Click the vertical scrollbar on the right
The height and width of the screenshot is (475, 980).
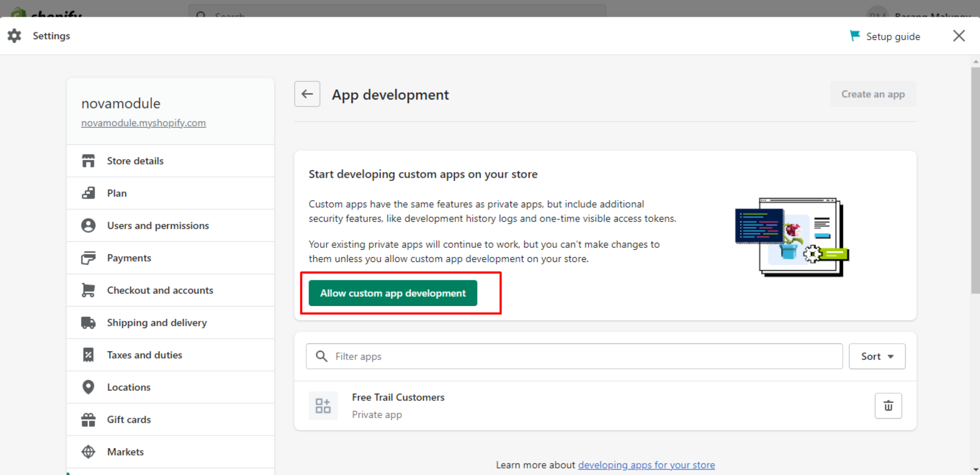tap(975, 180)
